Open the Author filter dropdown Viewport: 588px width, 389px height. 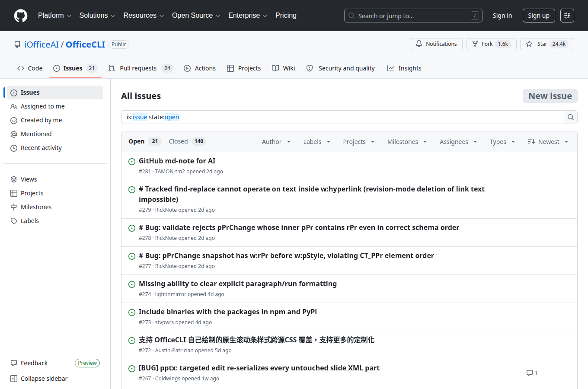pos(276,142)
